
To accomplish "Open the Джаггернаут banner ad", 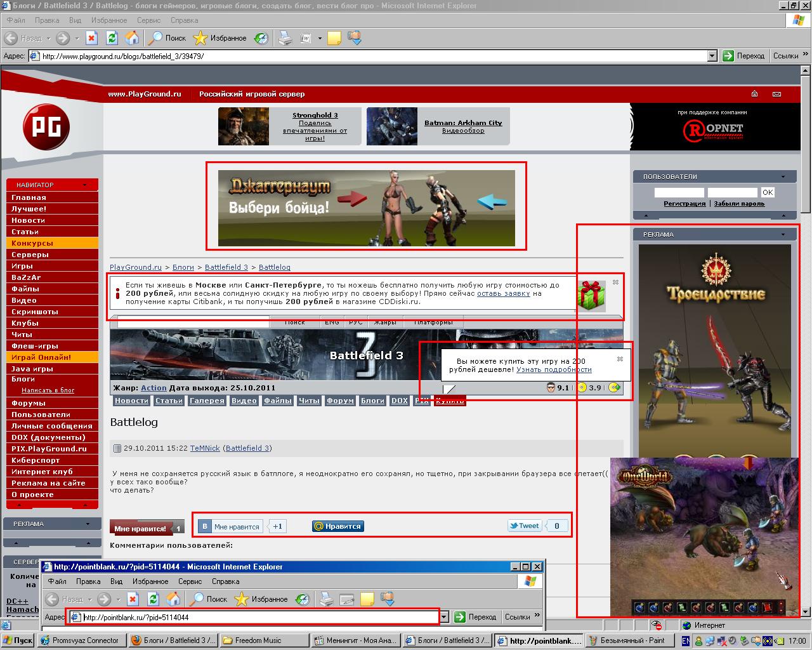I will pyautogui.click(x=366, y=208).
